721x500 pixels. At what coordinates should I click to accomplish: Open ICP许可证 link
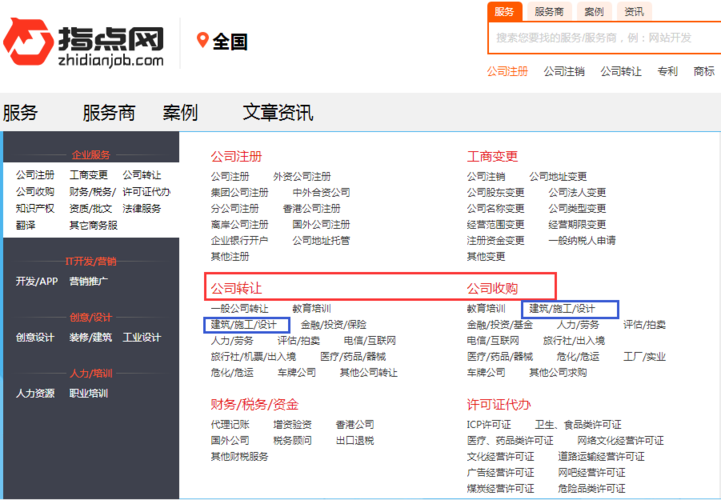[489, 425]
